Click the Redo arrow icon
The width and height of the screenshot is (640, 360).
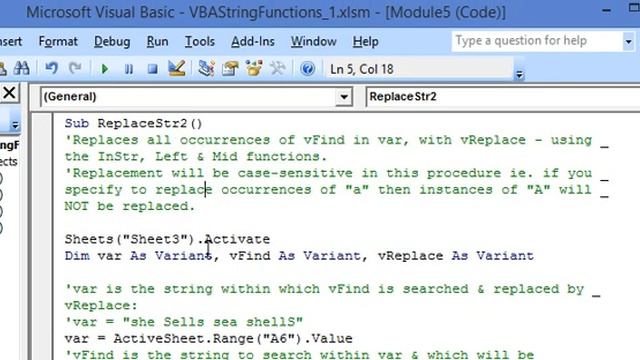click(x=75, y=68)
